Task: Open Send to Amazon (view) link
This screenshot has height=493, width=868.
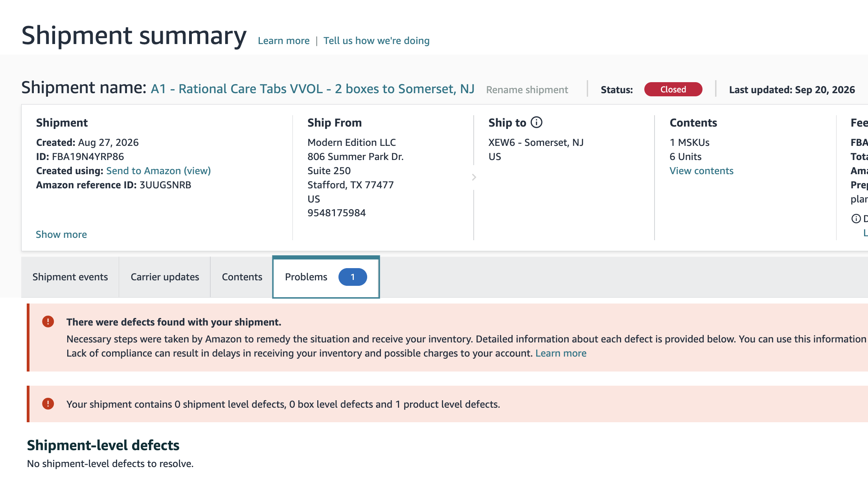Action: (x=158, y=171)
